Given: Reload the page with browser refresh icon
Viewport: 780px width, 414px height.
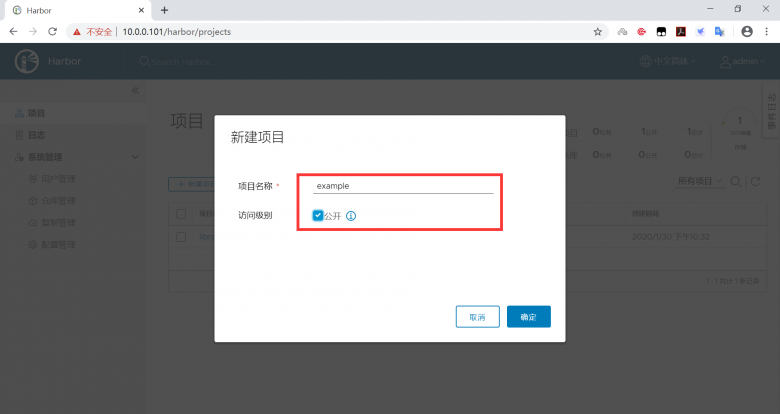Looking at the screenshot, I should [52, 31].
